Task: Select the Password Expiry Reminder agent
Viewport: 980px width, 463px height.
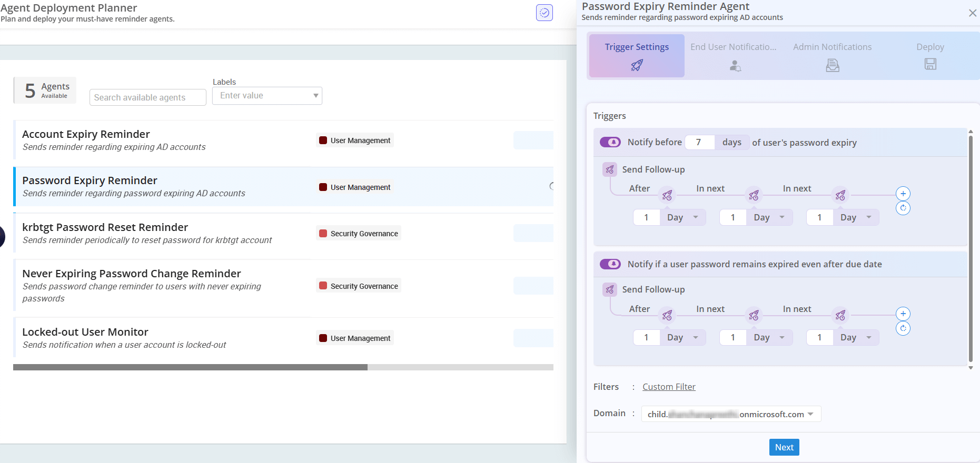Action: pyautogui.click(x=283, y=186)
